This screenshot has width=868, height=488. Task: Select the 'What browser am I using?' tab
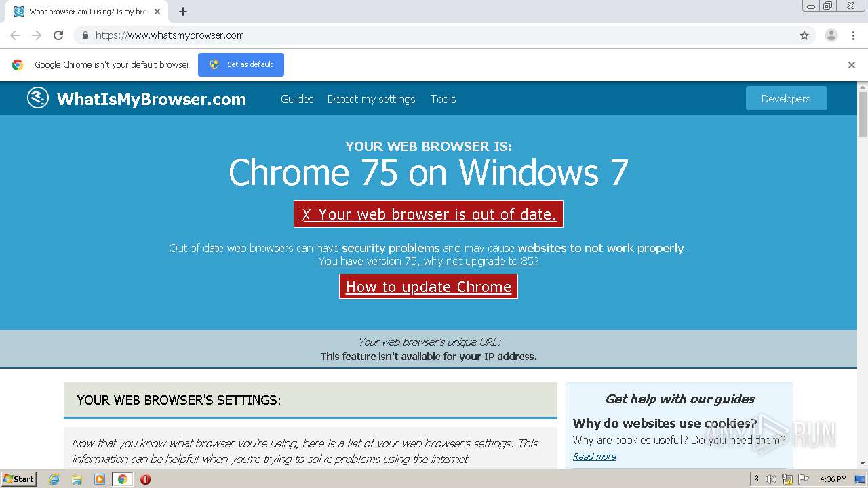tap(87, 12)
